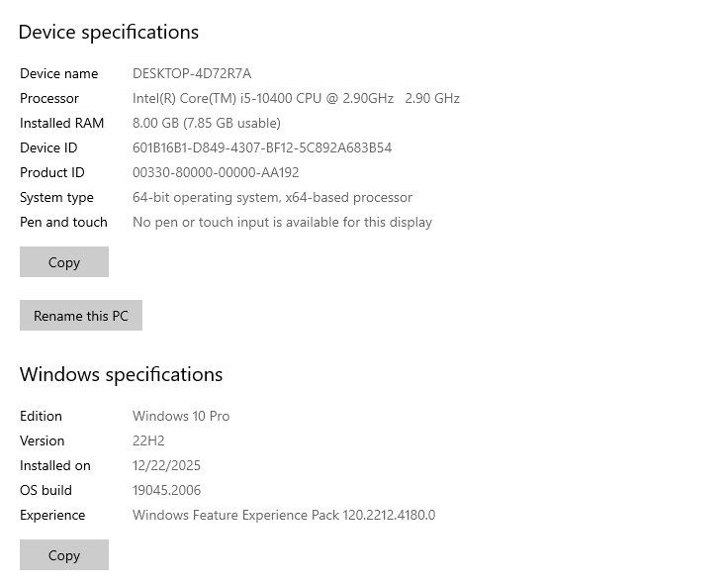This screenshot has height=586, width=728.
Task: Click the No pen or touch input text
Action: click(x=282, y=222)
